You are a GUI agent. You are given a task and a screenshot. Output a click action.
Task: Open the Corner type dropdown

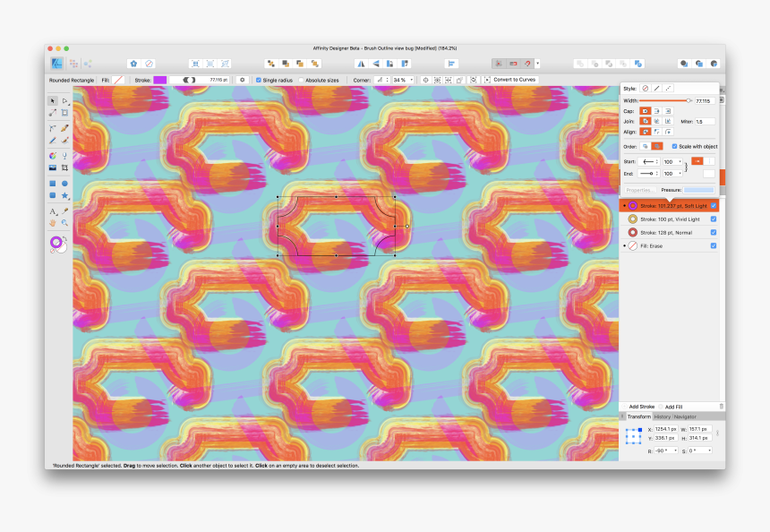click(x=382, y=80)
